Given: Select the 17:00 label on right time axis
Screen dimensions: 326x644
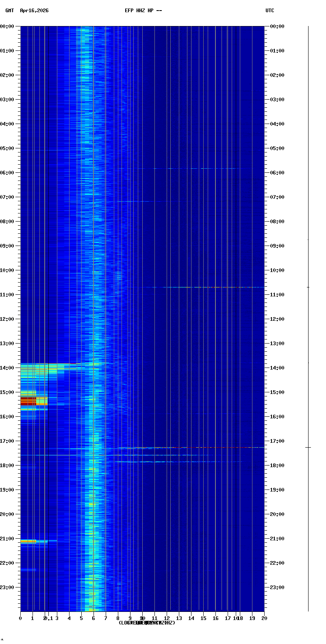Looking at the screenshot, I should click(x=277, y=441).
